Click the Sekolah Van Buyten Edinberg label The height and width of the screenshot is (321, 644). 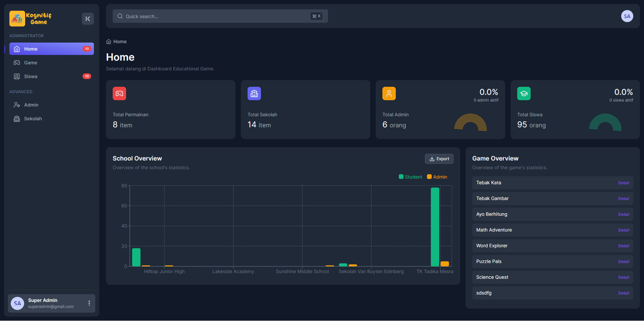click(x=371, y=271)
